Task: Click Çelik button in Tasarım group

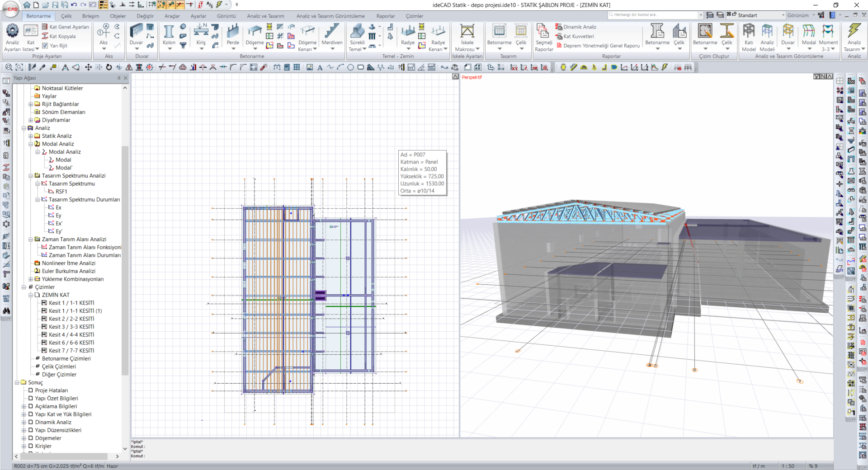Action: [x=521, y=35]
